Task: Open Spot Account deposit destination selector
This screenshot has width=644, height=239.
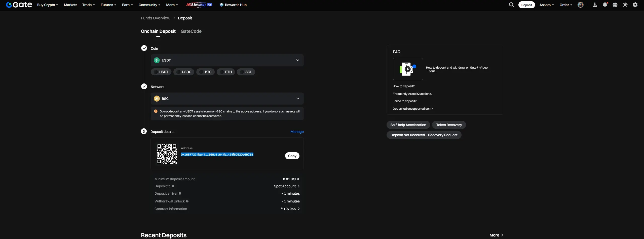Action: click(x=287, y=186)
